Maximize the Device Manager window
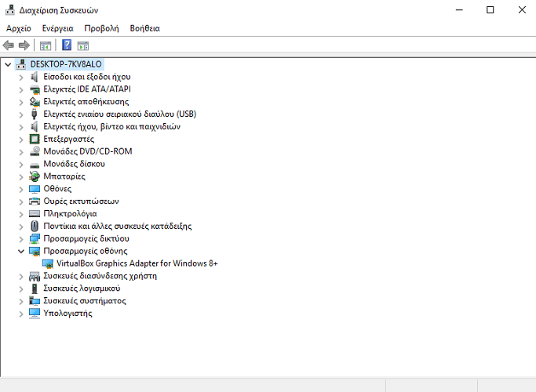The width and height of the screenshot is (536, 392). 490,10
